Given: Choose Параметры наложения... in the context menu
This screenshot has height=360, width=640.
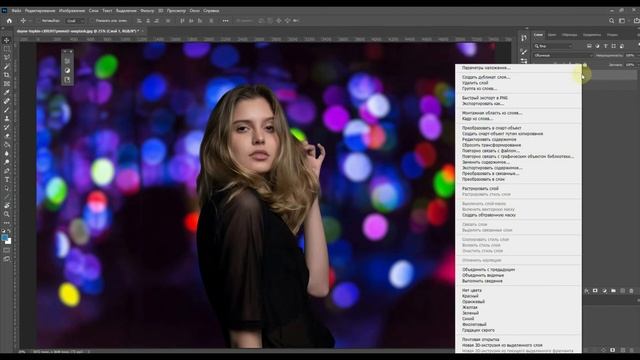Looking at the screenshot, I should [x=486, y=68].
